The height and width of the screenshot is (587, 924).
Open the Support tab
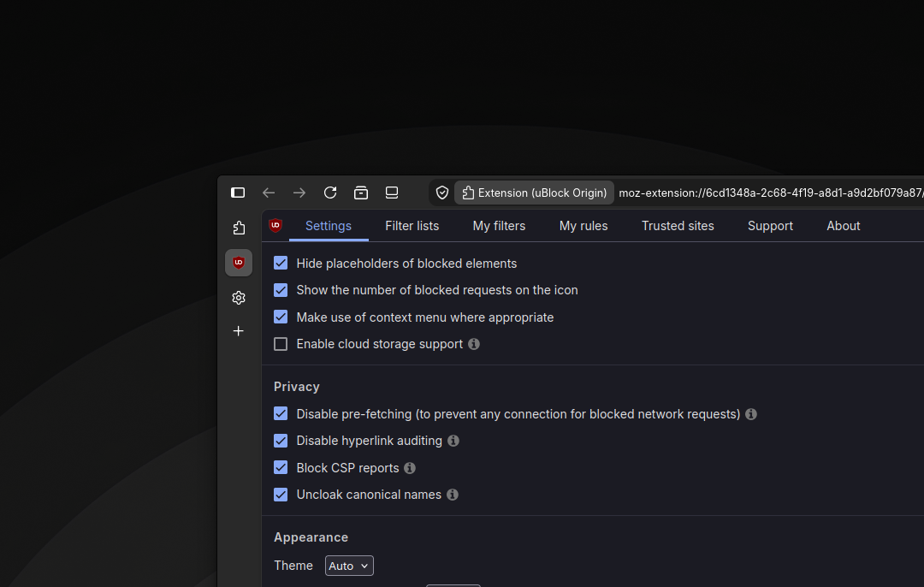[x=770, y=226]
